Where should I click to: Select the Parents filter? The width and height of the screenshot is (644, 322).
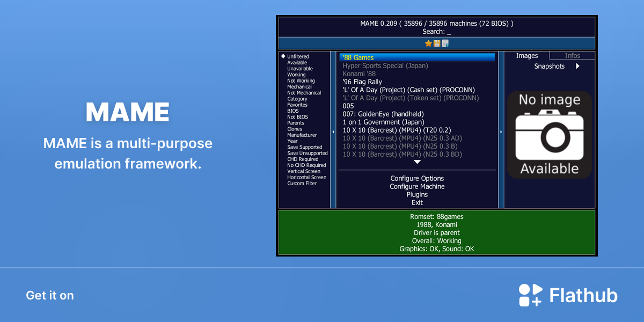click(296, 123)
